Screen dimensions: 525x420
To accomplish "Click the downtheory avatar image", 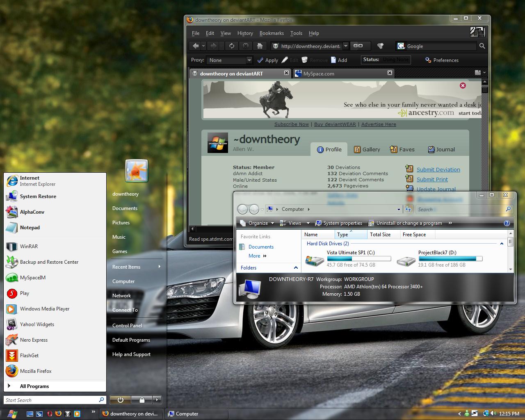I will click(218, 143).
